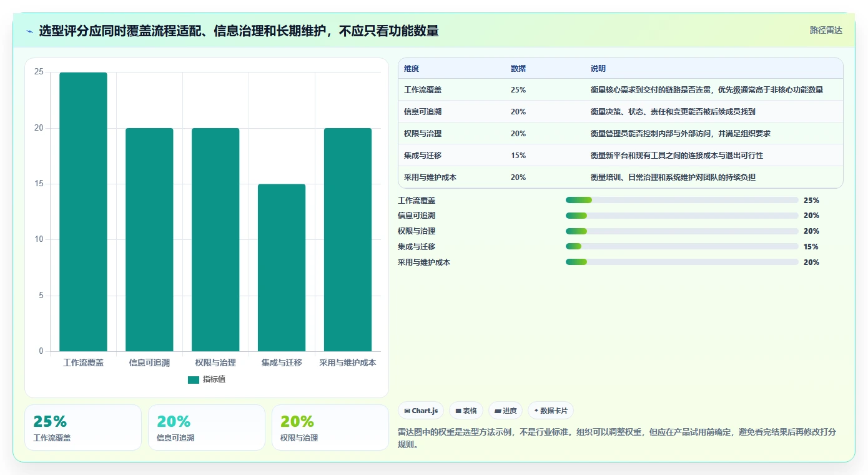Click the 采用与维护成本 table cell
Viewport: 868px width, 475px height.
coord(451,177)
